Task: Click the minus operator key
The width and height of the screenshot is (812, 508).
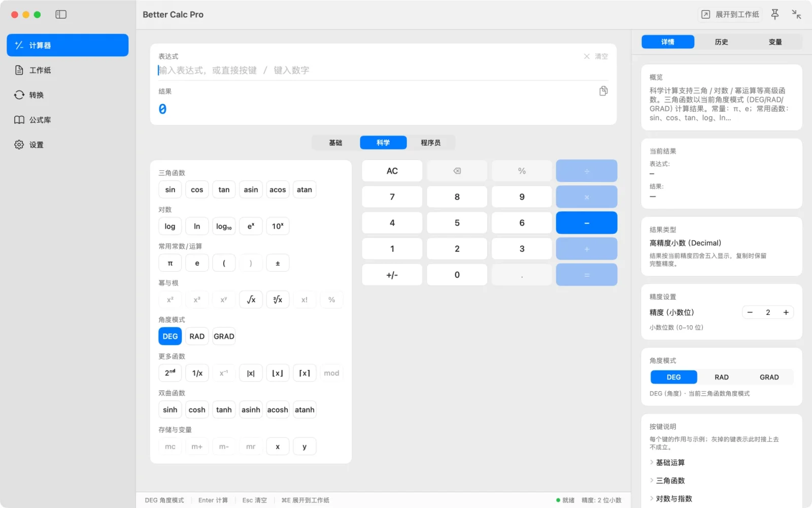Action: (587, 223)
